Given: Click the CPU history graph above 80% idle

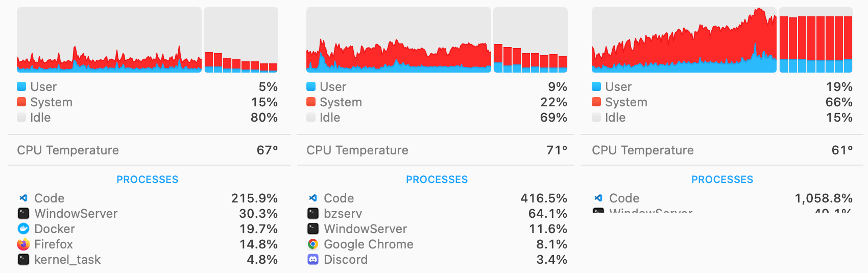Looking at the screenshot, I should pyautogui.click(x=109, y=40).
